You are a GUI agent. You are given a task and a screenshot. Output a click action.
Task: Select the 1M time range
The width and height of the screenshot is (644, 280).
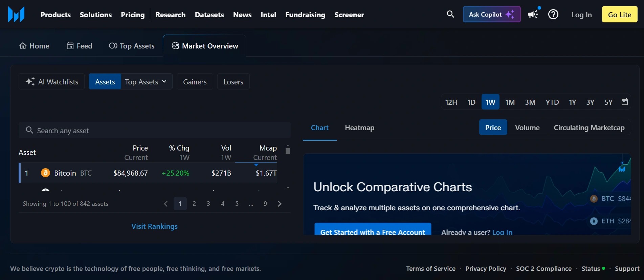coord(510,102)
